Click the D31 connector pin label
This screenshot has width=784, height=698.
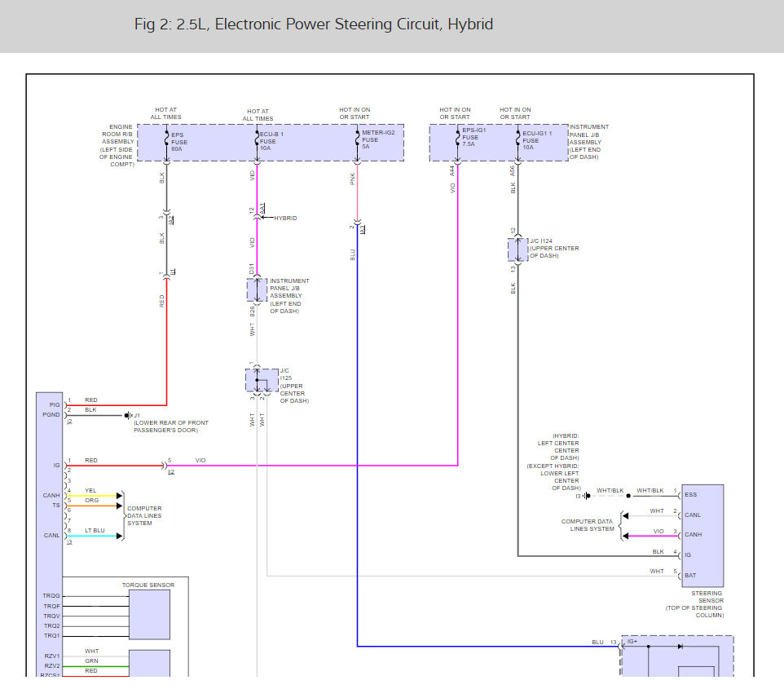(x=252, y=269)
